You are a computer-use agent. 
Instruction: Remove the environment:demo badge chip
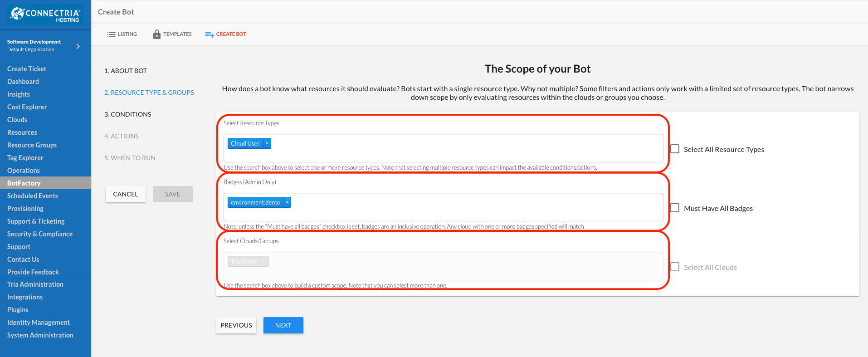(287, 202)
